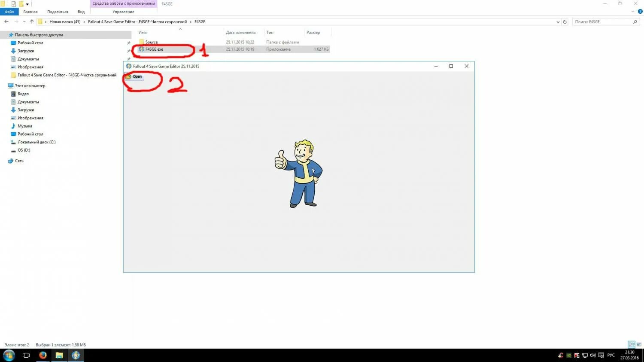
Task: Open Kaspersky tray icon
Action: (577, 355)
